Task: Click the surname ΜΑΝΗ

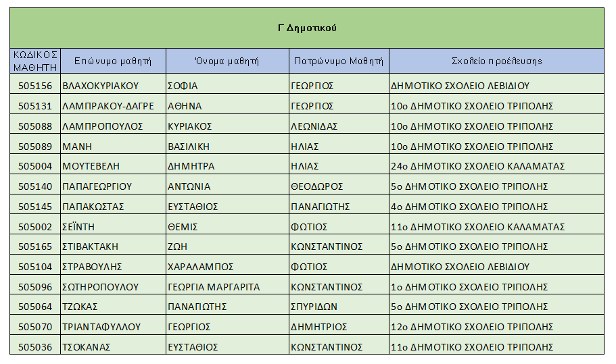Action: [76, 147]
